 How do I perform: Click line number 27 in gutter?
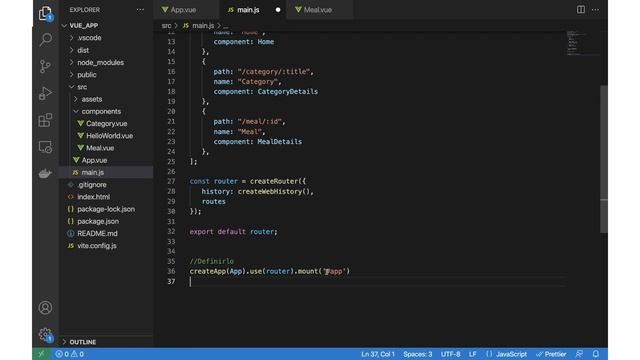(x=171, y=181)
